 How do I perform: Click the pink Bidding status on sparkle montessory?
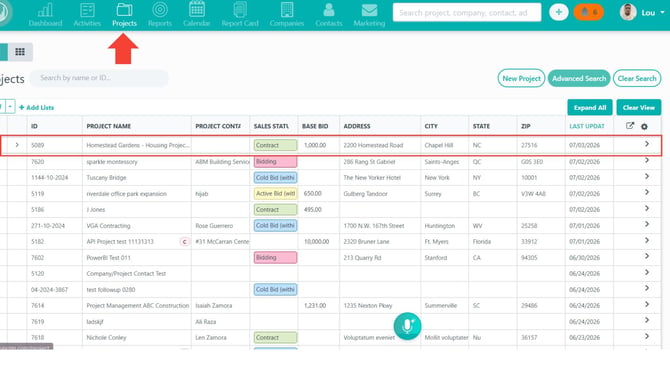pyautogui.click(x=275, y=162)
